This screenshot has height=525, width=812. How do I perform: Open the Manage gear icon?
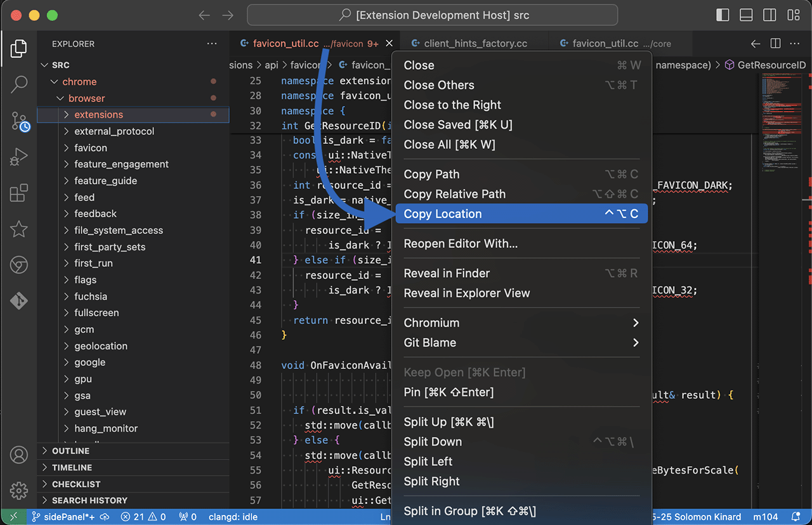[19, 490]
